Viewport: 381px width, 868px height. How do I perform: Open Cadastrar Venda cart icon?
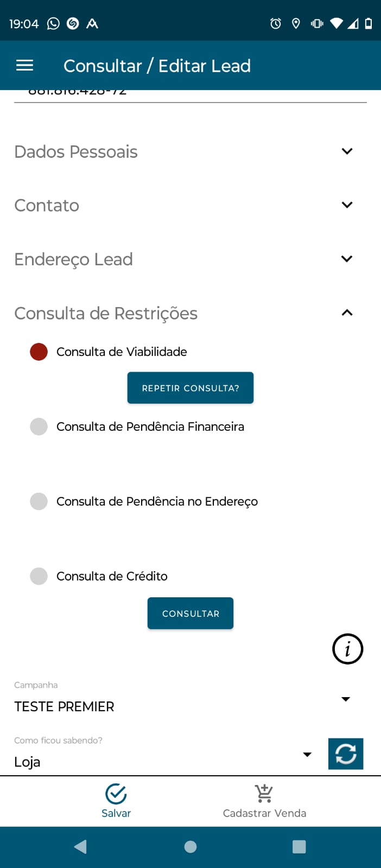click(x=264, y=794)
